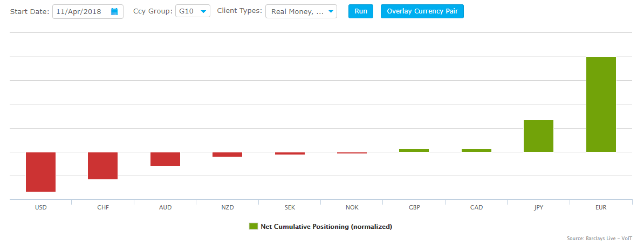Screen dimensions: 644x245
Task: Click the SEK axis label
Action: [x=290, y=208]
